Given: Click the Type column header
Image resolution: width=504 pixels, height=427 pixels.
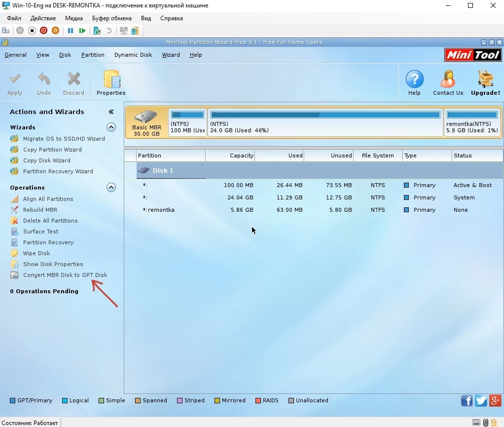Looking at the screenshot, I should pos(427,155).
